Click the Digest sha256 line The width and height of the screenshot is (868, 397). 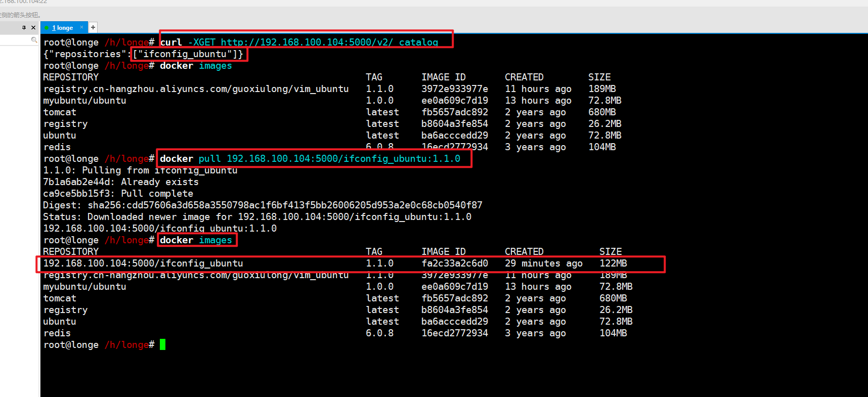click(263, 205)
